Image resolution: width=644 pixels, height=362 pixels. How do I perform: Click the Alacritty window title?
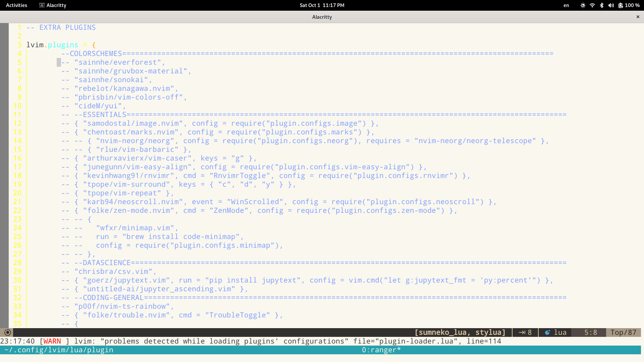click(322, 17)
